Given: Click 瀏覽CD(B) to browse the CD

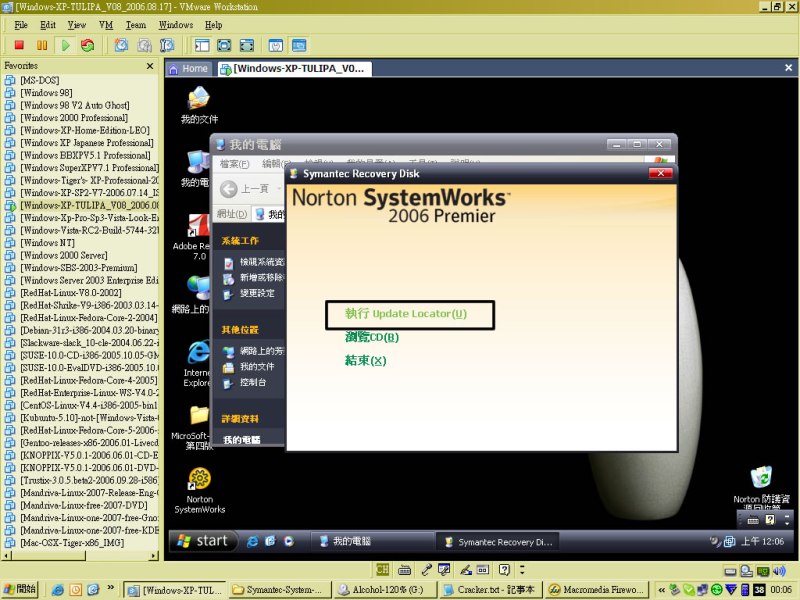Looking at the screenshot, I should (372, 337).
